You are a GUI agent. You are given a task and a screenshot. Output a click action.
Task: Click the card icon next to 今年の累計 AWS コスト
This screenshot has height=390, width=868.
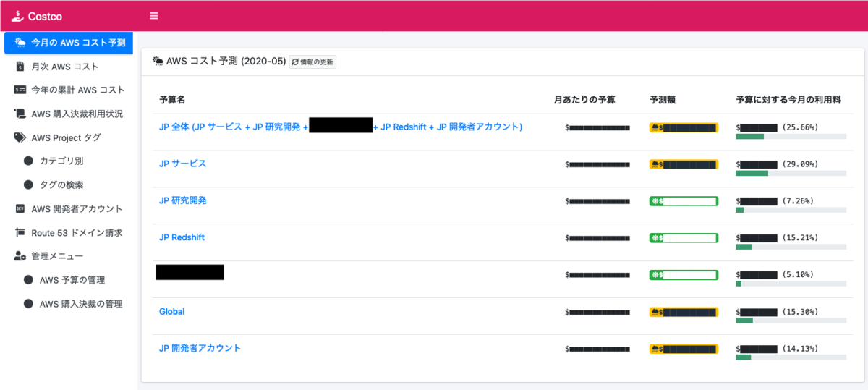click(20, 90)
